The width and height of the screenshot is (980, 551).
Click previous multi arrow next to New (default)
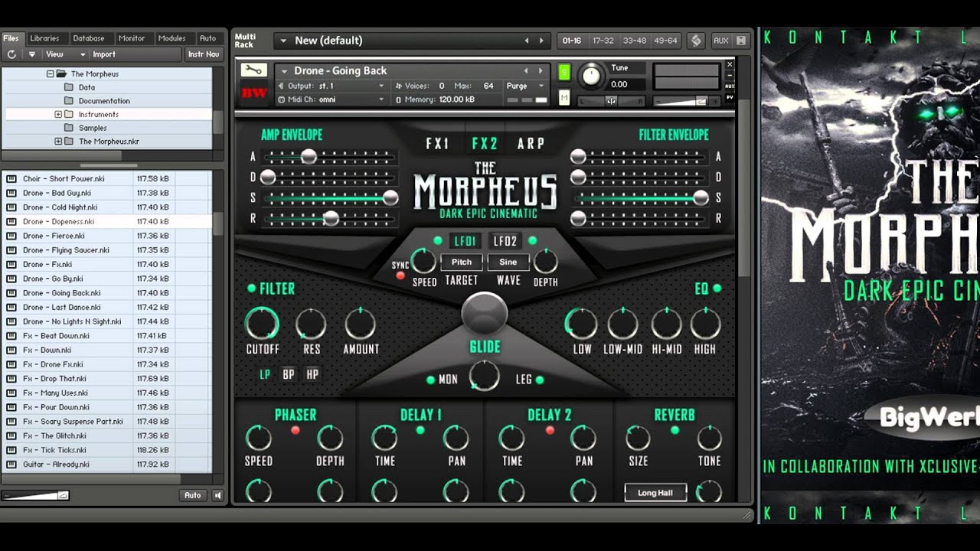(x=527, y=41)
